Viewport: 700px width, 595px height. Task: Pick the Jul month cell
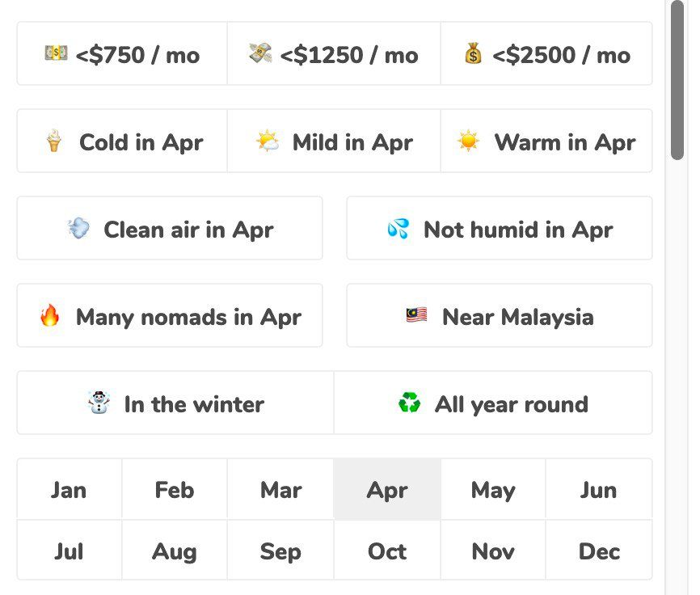click(x=69, y=551)
